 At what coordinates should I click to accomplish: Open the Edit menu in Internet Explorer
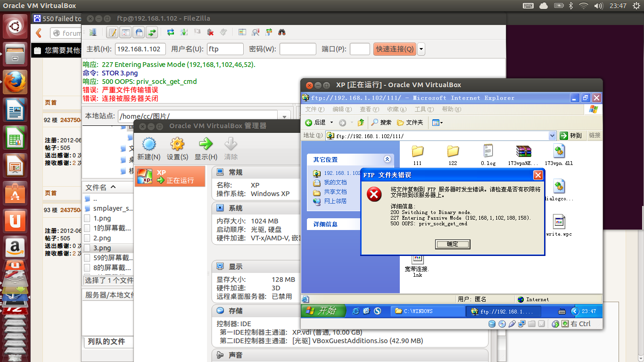342,109
